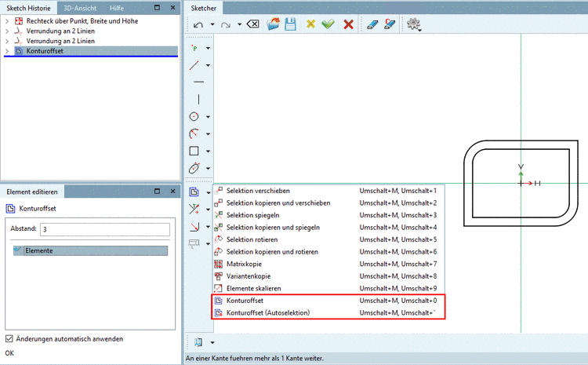Expand the Konturoffset history entry
Image resolution: width=588 pixels, height=365 pixels.
[7, 51]
